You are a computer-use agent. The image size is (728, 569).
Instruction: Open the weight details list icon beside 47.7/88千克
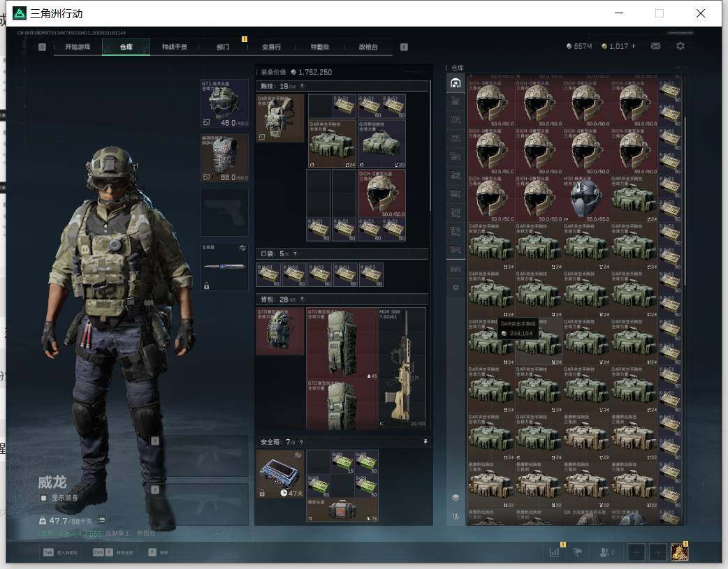102,520
